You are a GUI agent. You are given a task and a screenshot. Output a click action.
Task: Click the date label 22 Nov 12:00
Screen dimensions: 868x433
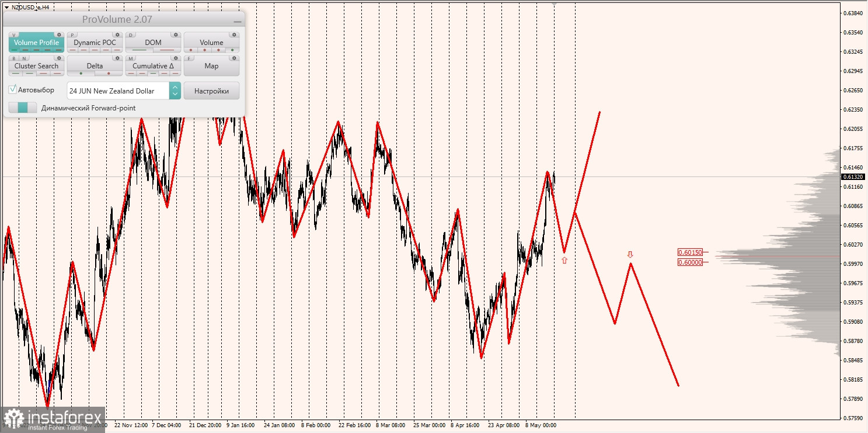[x=131, y=425]
